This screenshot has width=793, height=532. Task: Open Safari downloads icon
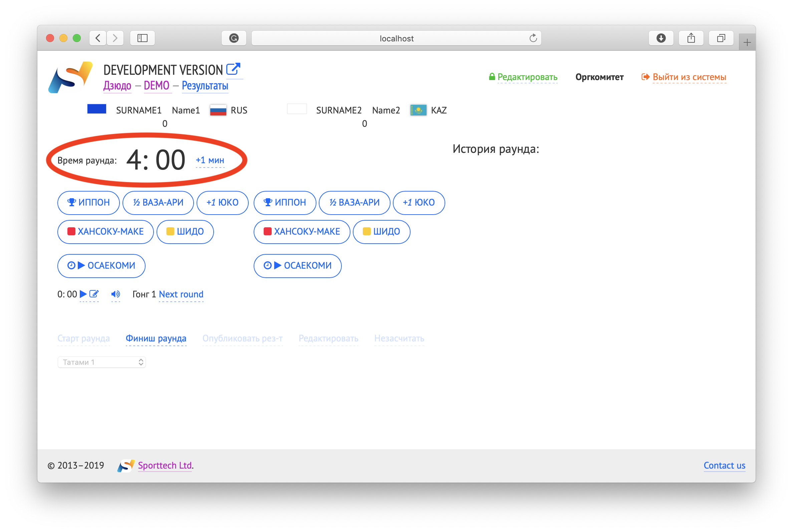coord(660,38)
